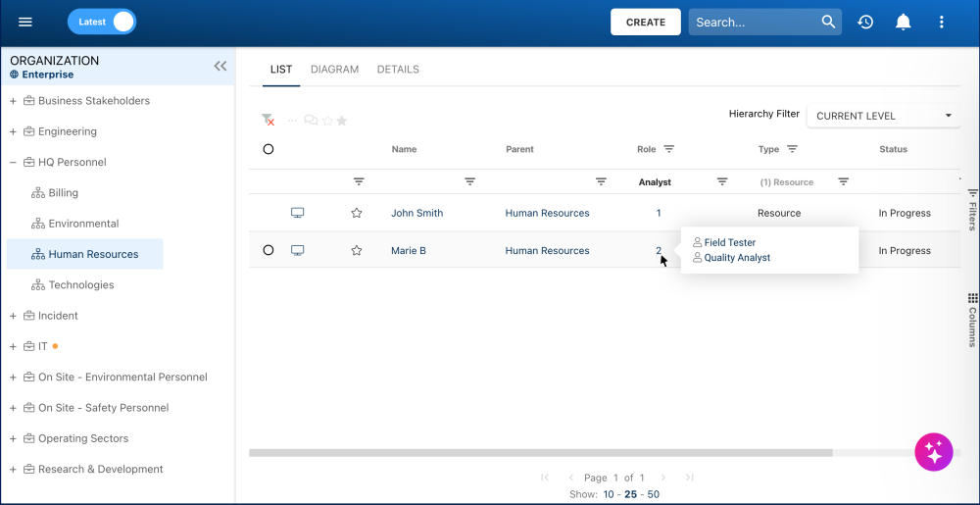This screenshot has width=980, height=505.
Task: Show 10 rows per page
Action: point(609,494)
